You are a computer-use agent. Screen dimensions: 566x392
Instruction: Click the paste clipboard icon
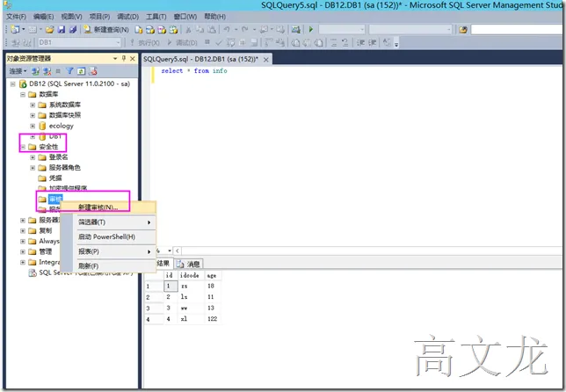[213, 30]
